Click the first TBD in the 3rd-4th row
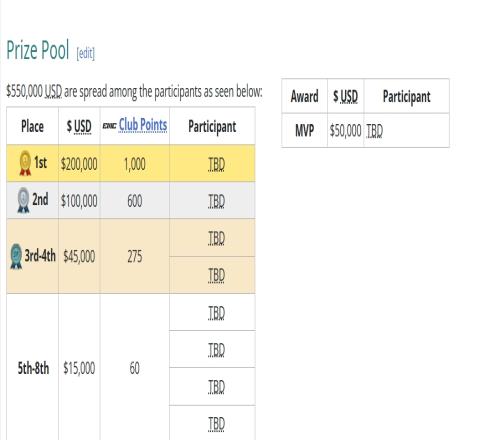 pyautogui.click(x=216, y=238)
